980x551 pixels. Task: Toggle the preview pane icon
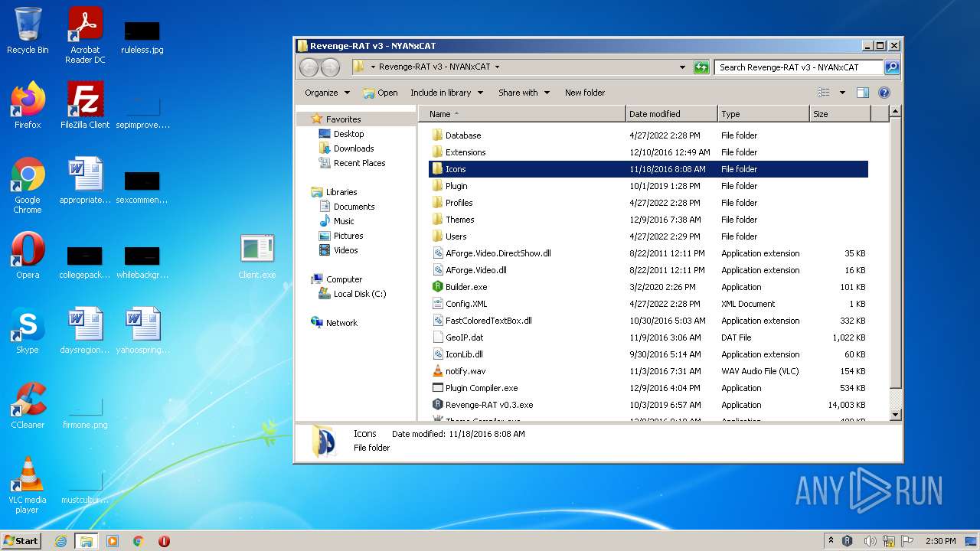[x=863, y=93]
